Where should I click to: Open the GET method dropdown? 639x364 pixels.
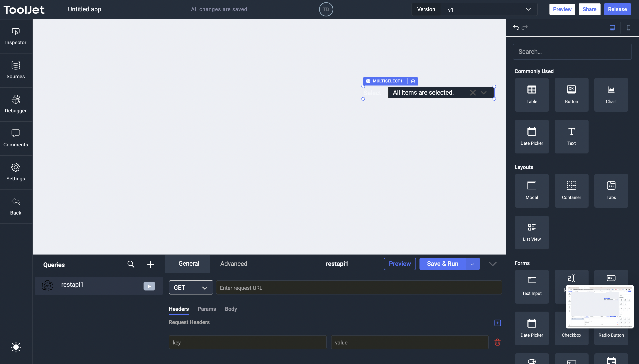[191, 288]
